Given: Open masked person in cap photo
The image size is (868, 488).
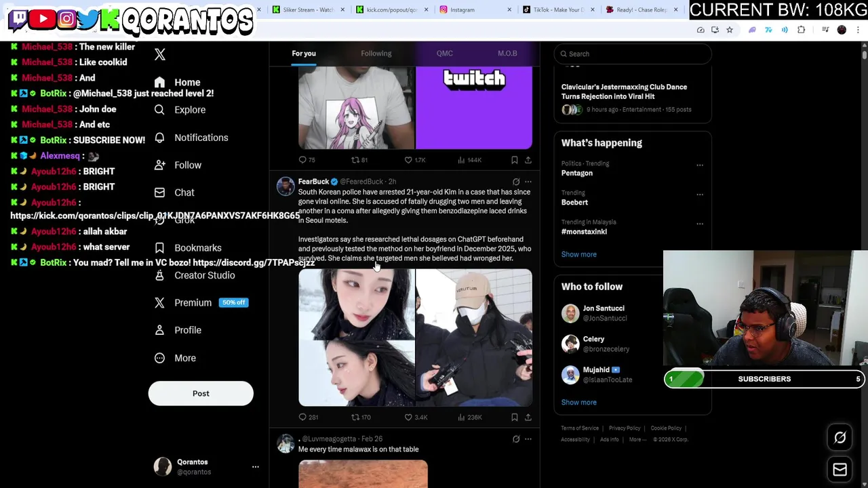Looking at the screenshot, I should pyautogui.click(x=474, y=337).
